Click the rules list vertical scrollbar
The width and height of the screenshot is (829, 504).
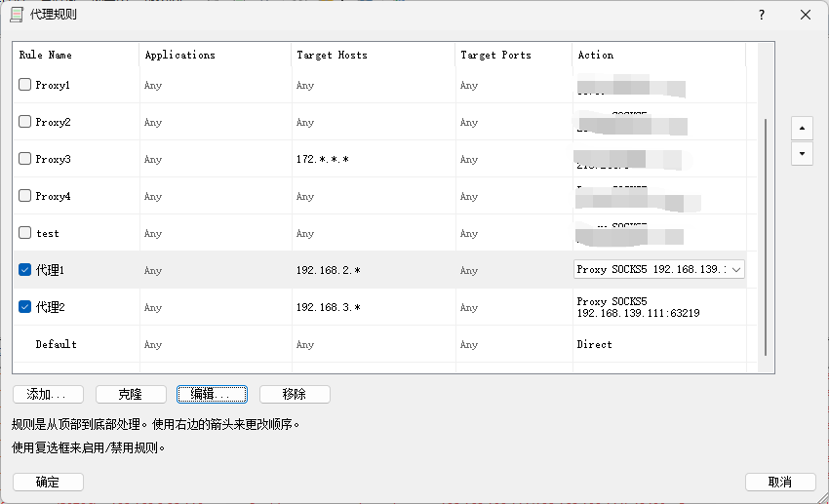[765, 238]
